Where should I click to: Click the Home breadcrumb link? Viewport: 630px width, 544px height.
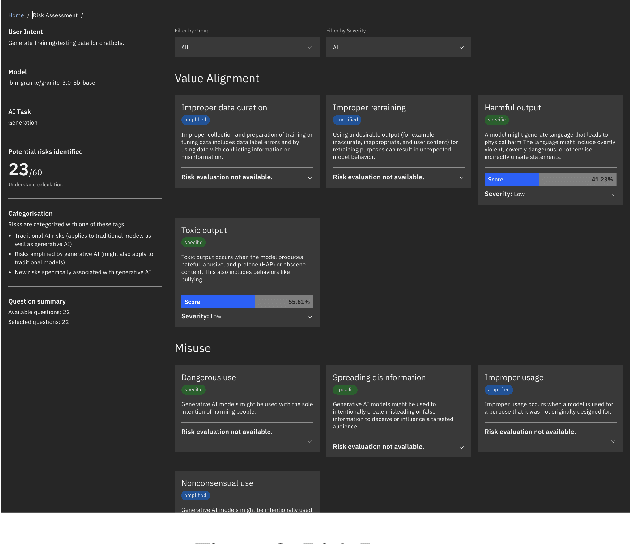click(x=17, y=16)
